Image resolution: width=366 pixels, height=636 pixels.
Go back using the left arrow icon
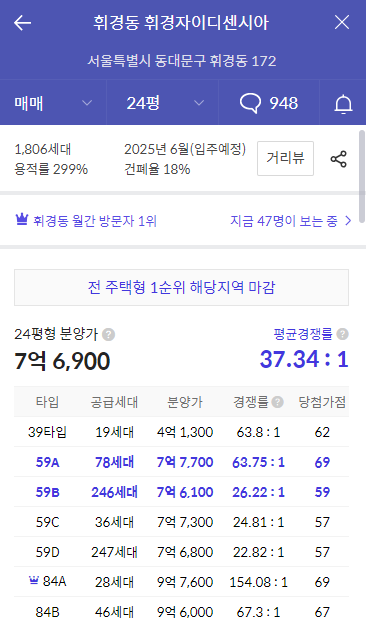click(x=22, y=23)
